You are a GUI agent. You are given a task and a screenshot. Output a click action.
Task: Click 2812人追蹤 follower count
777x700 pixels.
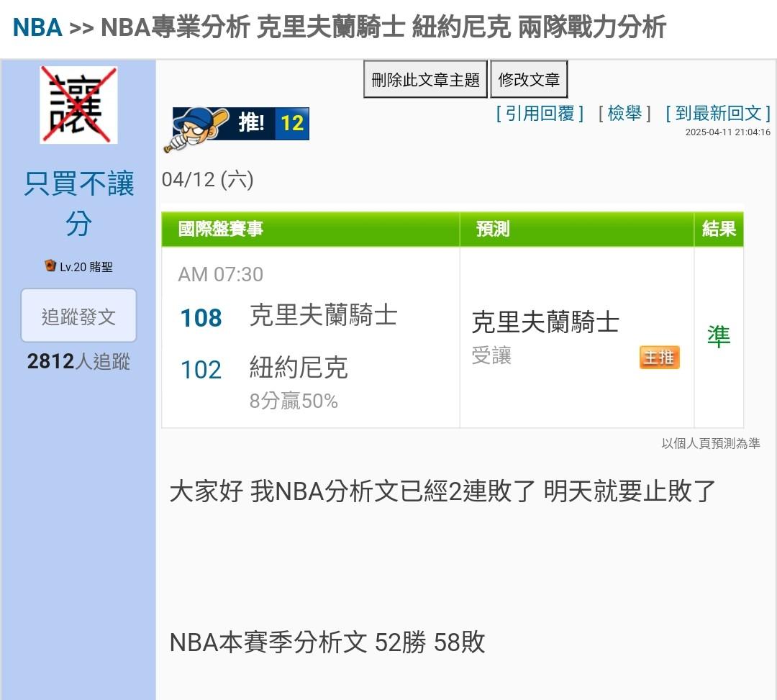pos(78,361)
